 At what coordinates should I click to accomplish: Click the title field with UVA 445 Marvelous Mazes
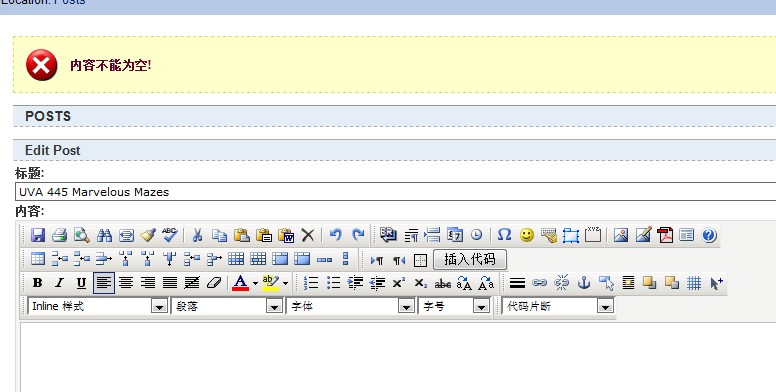point(395,192)
